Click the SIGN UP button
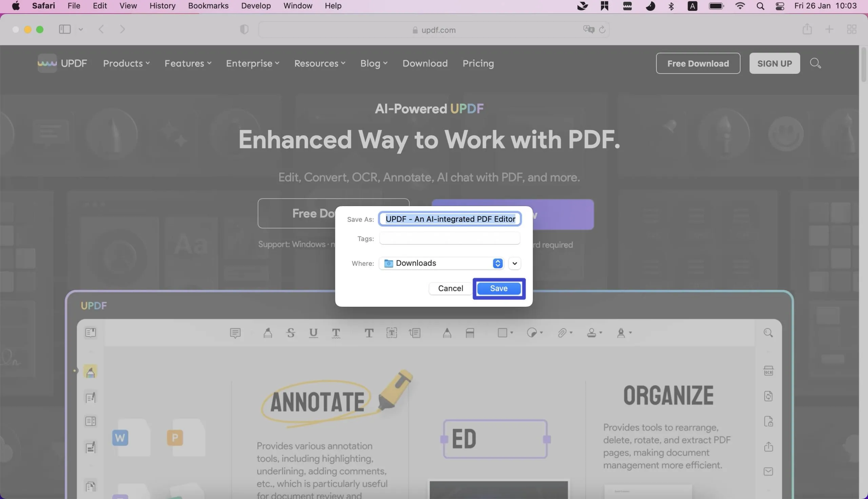Screen dimensions: 868x499 pos(774,63)
